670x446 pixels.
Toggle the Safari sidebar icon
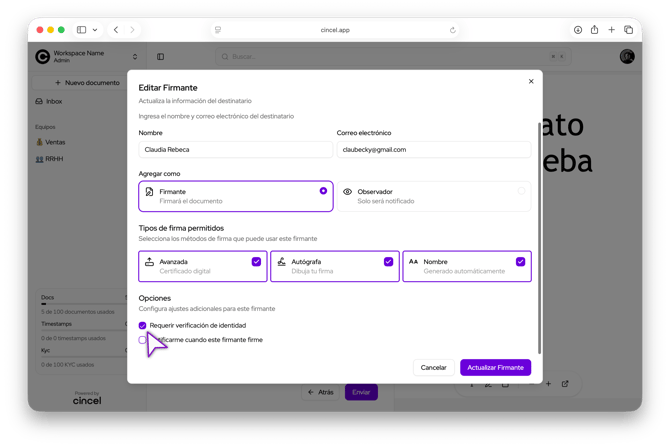coord(82,30)
